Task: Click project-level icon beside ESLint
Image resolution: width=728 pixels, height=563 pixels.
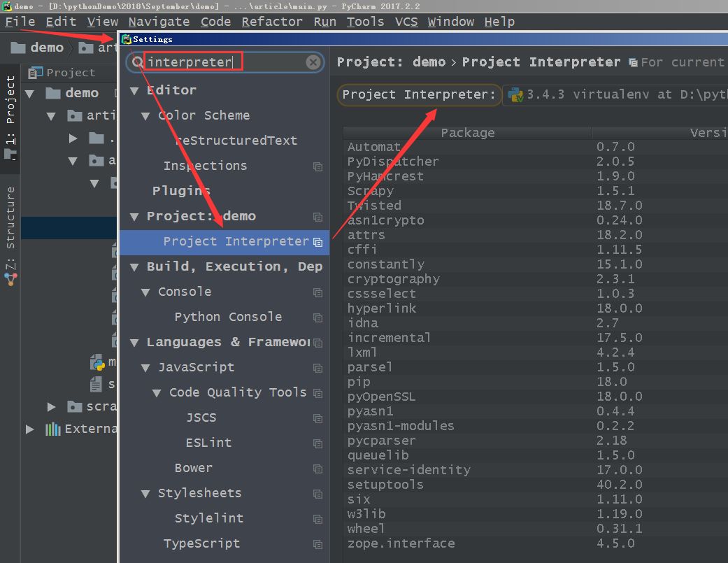Action: pyautogui.click(x=317, y=443)
